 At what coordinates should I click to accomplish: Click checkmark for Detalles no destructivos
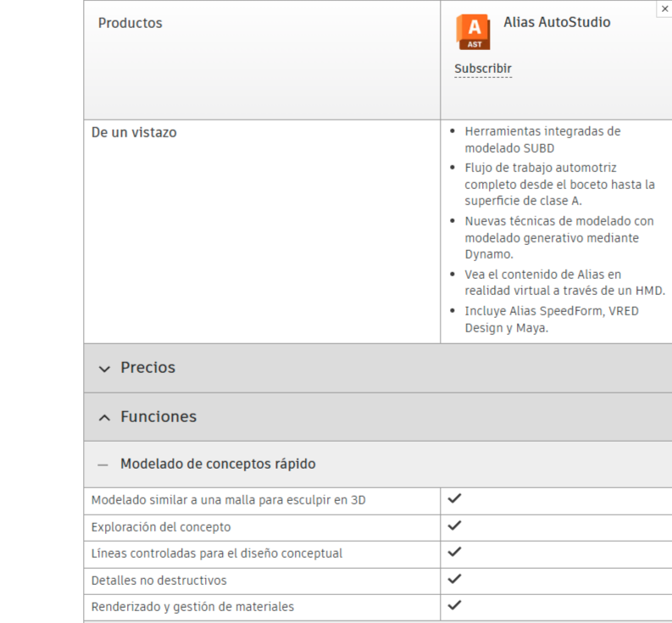[x=454, y=579]
